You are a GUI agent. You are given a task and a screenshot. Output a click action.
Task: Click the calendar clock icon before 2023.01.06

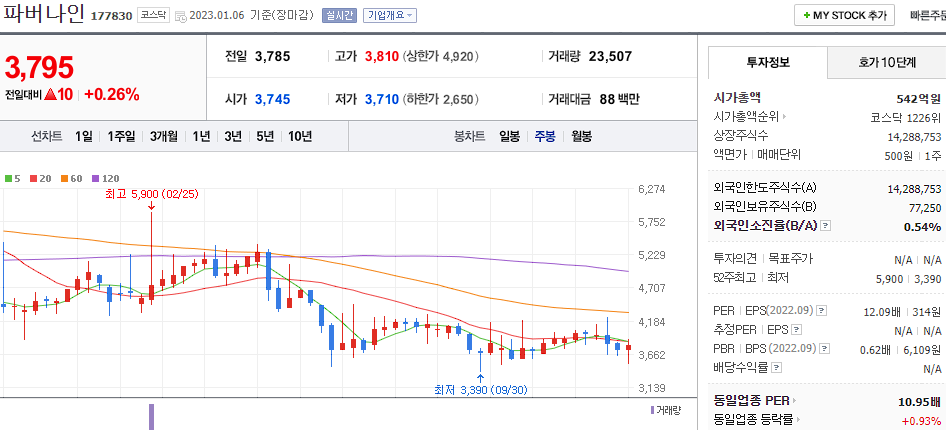[x=180, y=16]
